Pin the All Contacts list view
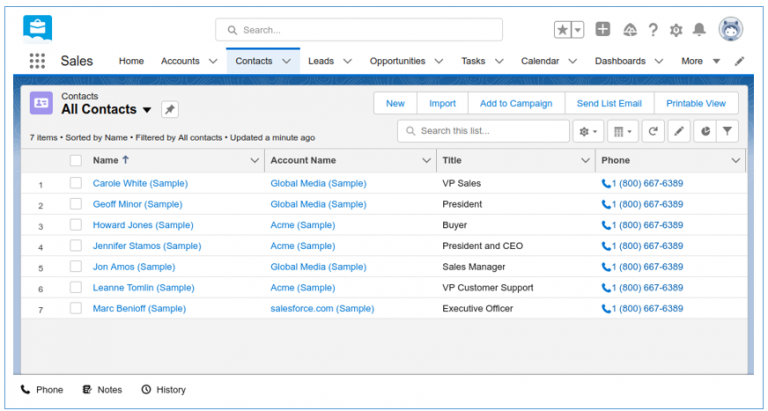The image size is (768, 411). pos(170,109)
